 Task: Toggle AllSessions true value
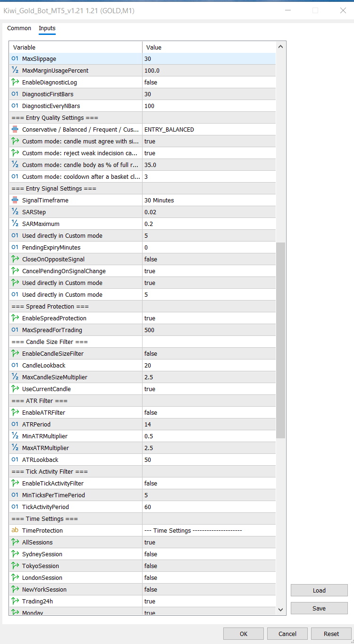click(x=209, y=542)
